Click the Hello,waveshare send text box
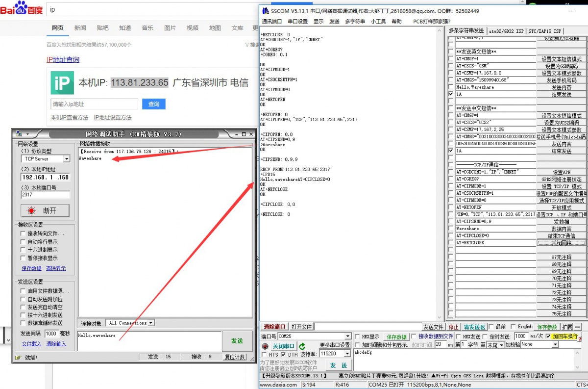The image size is (588, 389). coord(149,340)
